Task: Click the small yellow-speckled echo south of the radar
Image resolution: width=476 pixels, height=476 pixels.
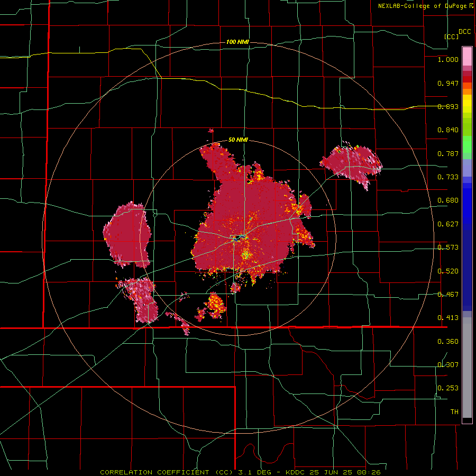Action: [x=215, y=305]
